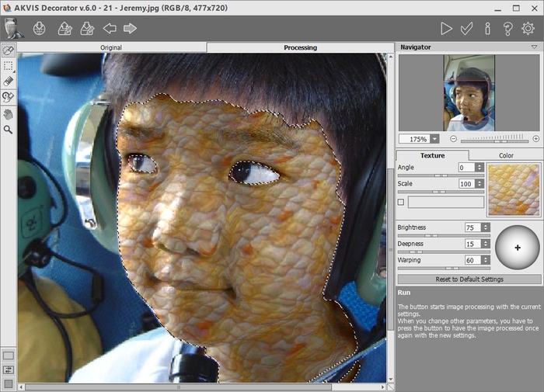Click the Warping value field showing 60
The width and height of the screenshot is (544, 392).
[473, 260]
